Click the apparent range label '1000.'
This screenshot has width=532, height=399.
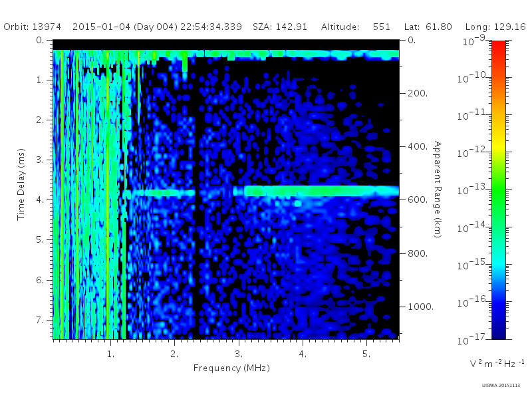click(x=421, y=307)
